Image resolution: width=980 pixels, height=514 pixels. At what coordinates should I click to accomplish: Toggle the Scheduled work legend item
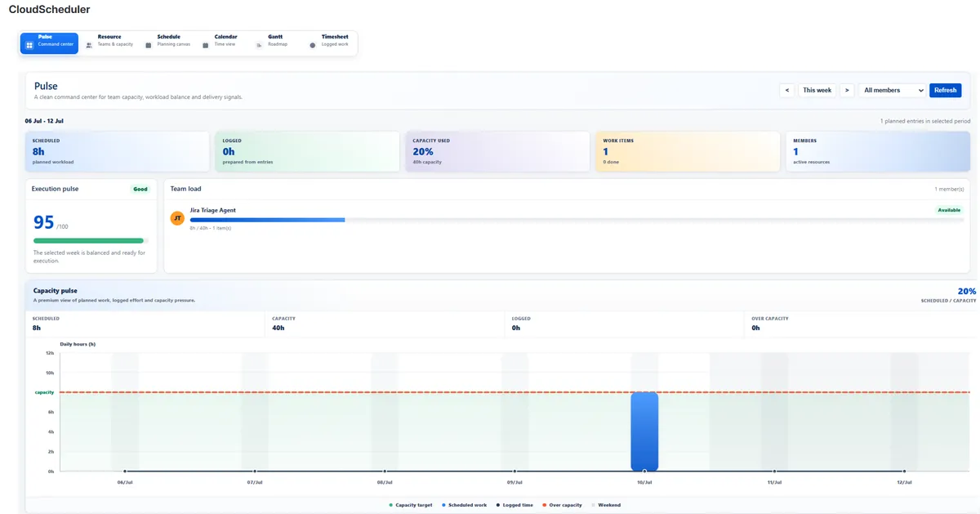464,505
